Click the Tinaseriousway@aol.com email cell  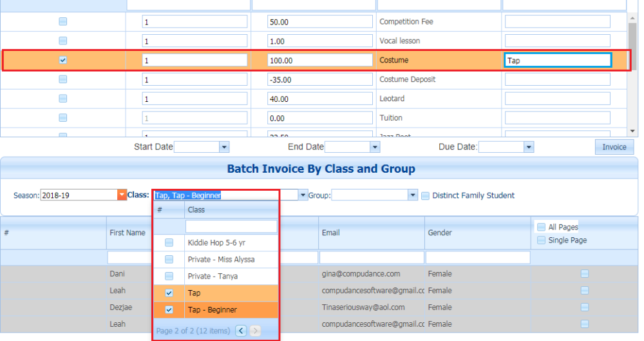click(x=363, y=307)
